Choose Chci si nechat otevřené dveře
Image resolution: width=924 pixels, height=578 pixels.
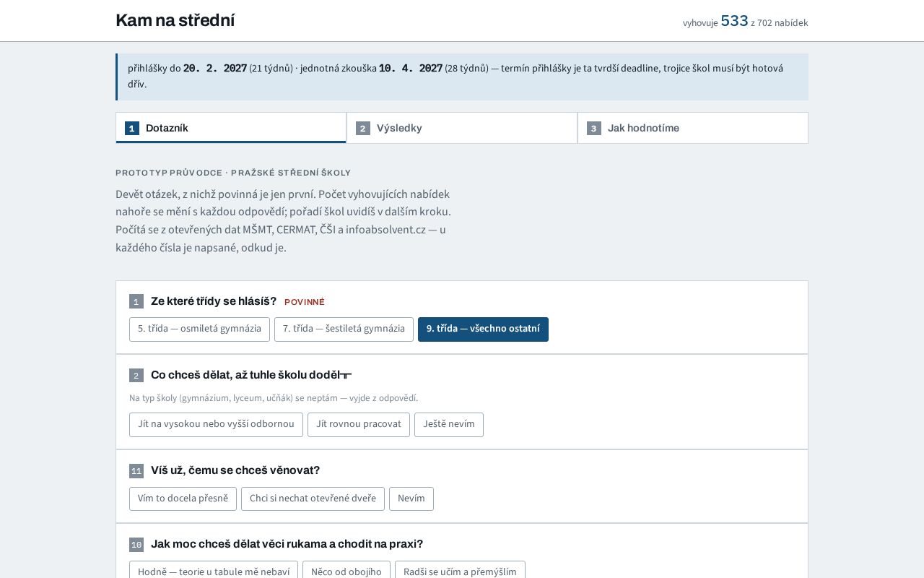point(313,499)
